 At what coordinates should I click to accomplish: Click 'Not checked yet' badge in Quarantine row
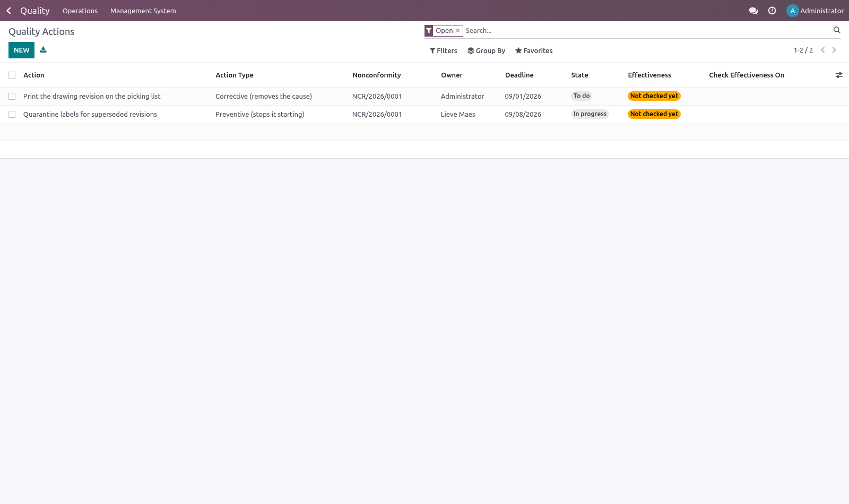coord(654,114)
